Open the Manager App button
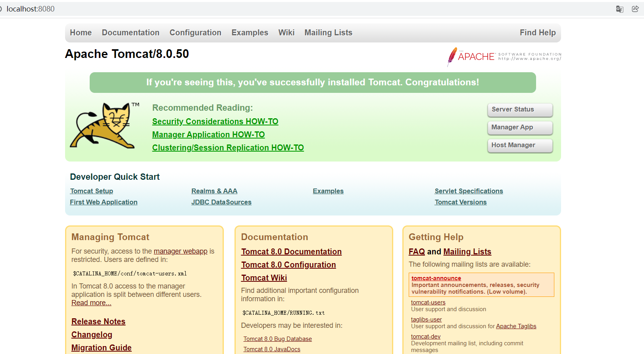Image resolution: width=644 pixels, height=354 pixels. (520, 127)
